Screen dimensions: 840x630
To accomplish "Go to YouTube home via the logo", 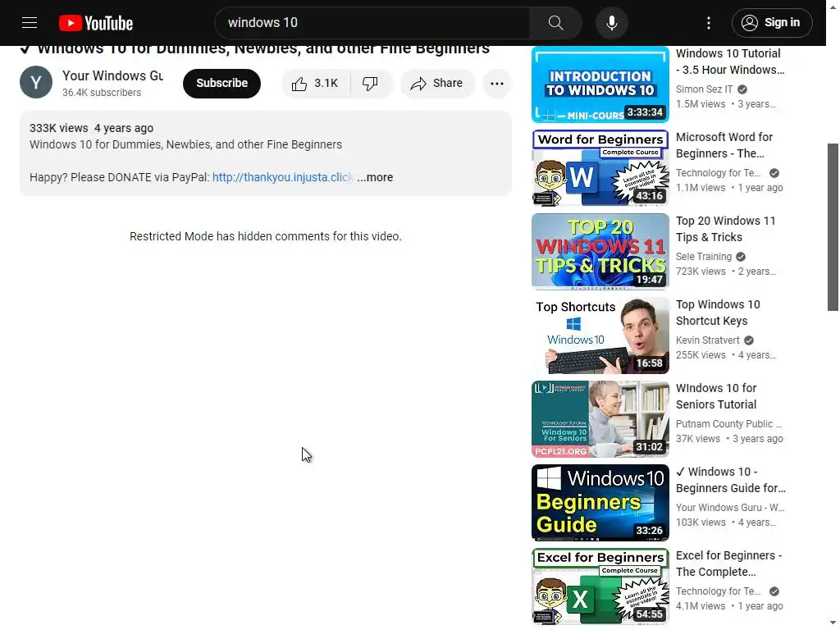I will coord(96,23).
